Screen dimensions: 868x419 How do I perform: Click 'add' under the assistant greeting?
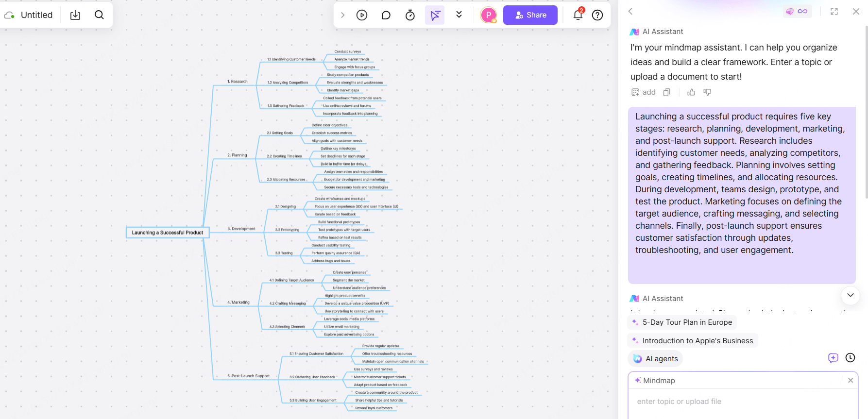click(x=643, y=92)
